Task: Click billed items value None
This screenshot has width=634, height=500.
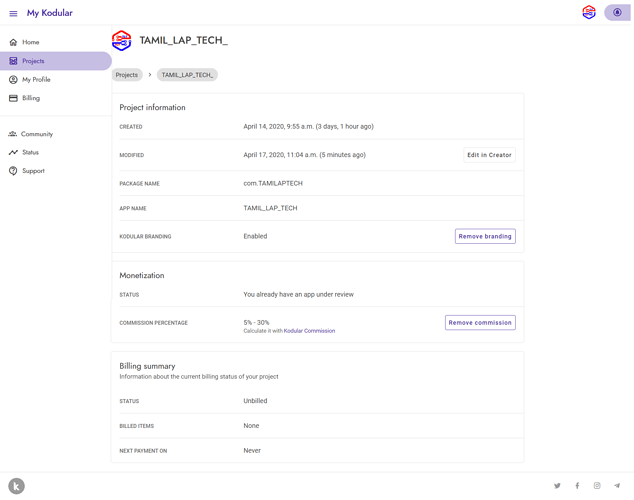Action: tap(251, 426)
